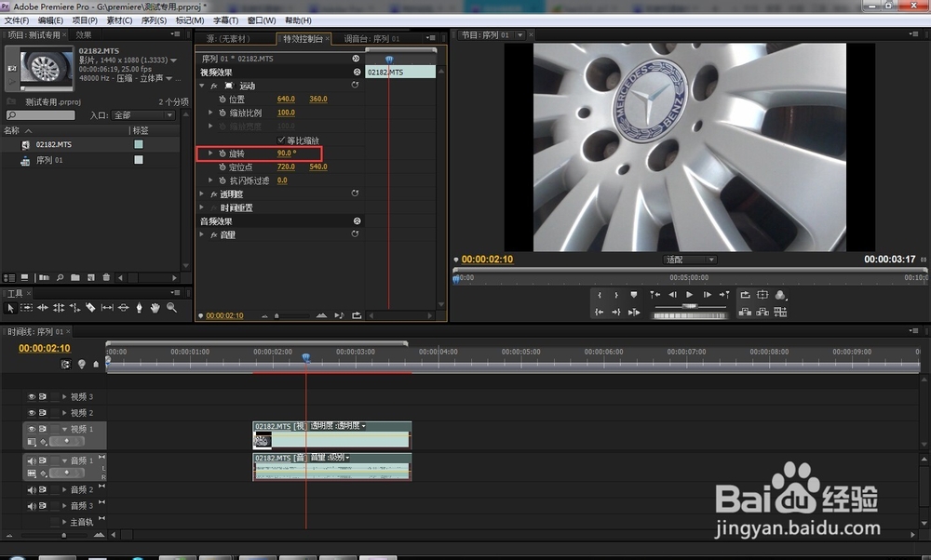Mute the 音频 1 track speaker
The width and height of the screenshot is (931, 560).
coord(32,460)
